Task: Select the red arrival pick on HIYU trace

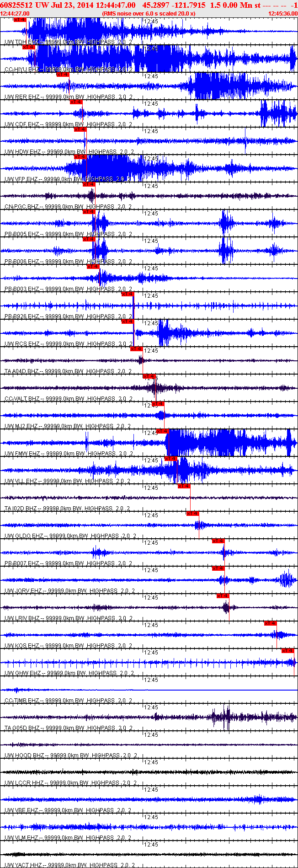Action: point(29,47)
